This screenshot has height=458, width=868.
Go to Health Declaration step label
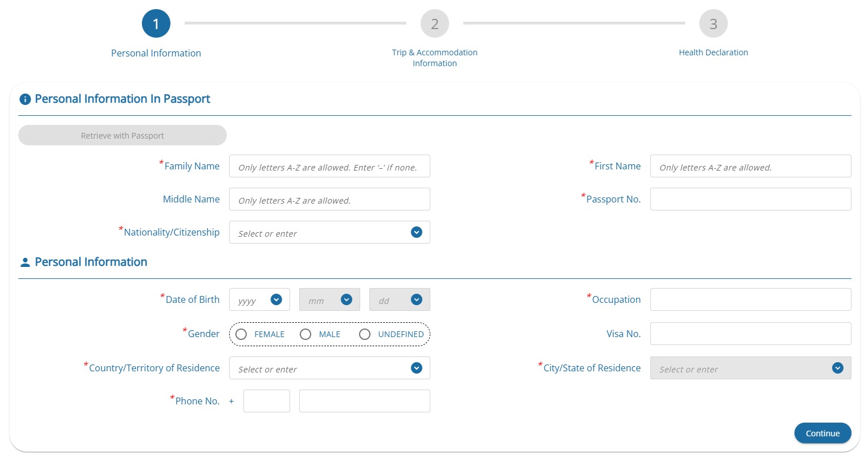point(713,52)
